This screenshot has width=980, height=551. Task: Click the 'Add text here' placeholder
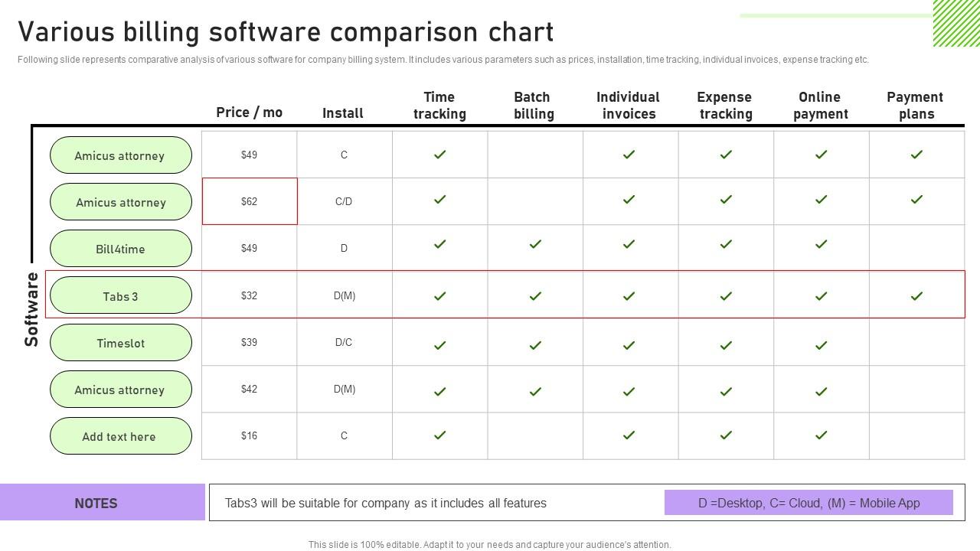click(x=121, y=436)
